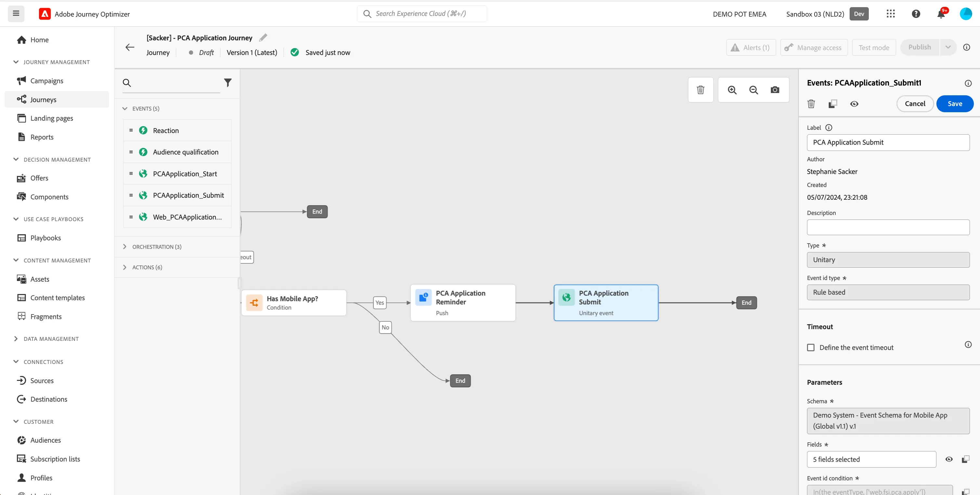Screen dimensions: 980x495
Task: Select the Has Mobile App? condition node
Action: pyautogui.click(x=294, y=303)
